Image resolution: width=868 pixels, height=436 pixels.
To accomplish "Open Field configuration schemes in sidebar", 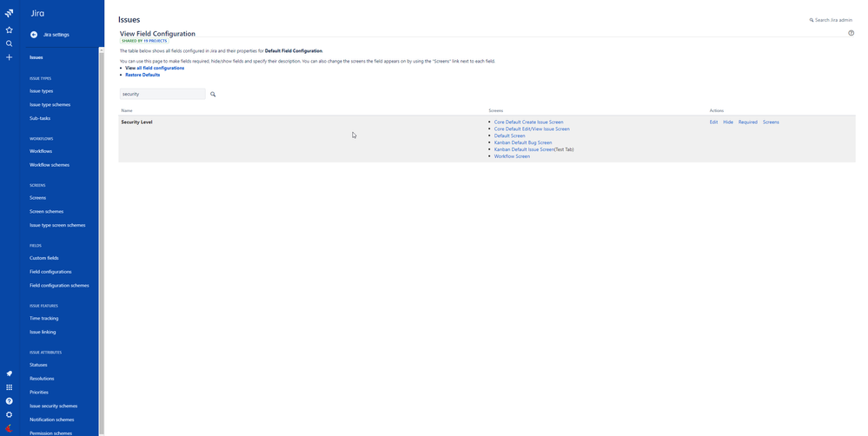I will point(59,286).
